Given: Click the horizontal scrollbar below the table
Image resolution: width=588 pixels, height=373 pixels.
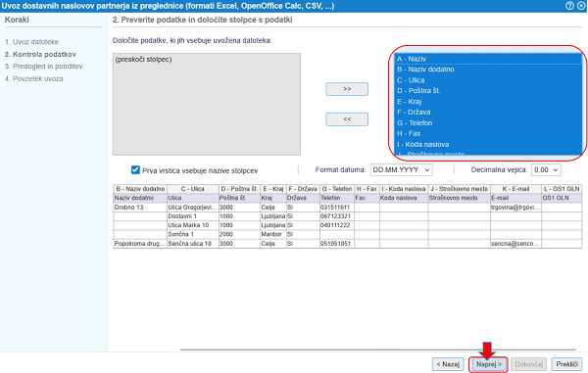Looking at the screenshot, I should [377, 350].
